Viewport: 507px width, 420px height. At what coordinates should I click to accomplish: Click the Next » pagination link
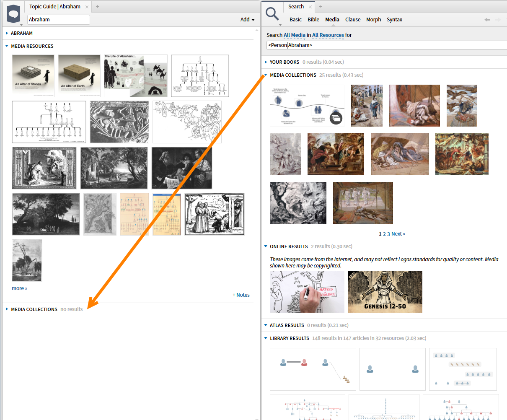tap(398, 234)
